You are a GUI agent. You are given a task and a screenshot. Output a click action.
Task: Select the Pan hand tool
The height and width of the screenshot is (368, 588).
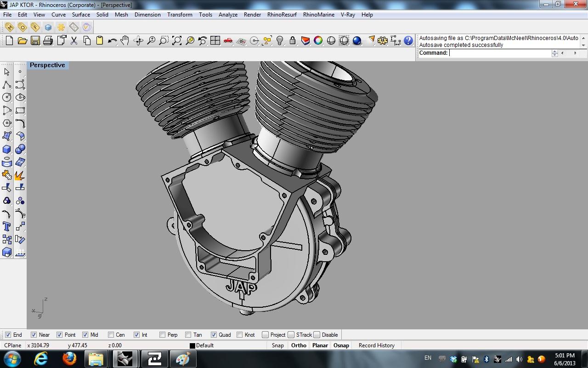click(x=124, y=41)
